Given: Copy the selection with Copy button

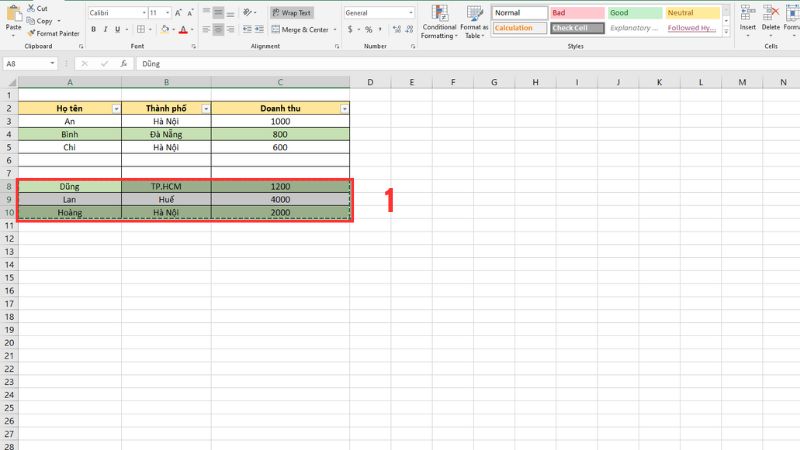Looking at the screenshot, I should tap(40, 21).
